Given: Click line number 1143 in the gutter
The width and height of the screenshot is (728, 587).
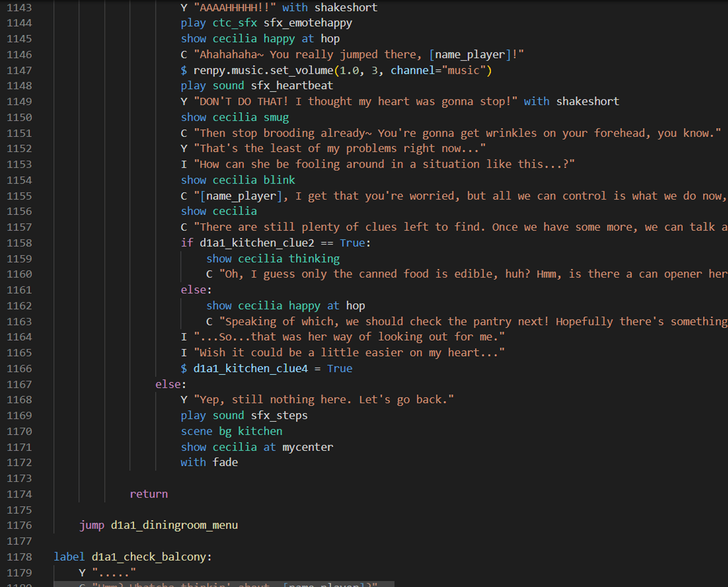Looking at the screenshot, I should (x=19, y=8).
